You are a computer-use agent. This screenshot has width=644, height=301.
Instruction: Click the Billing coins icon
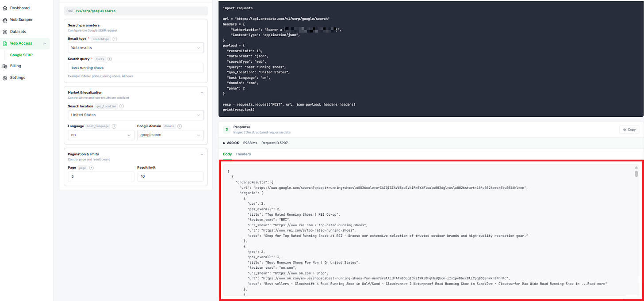[5, 66]
